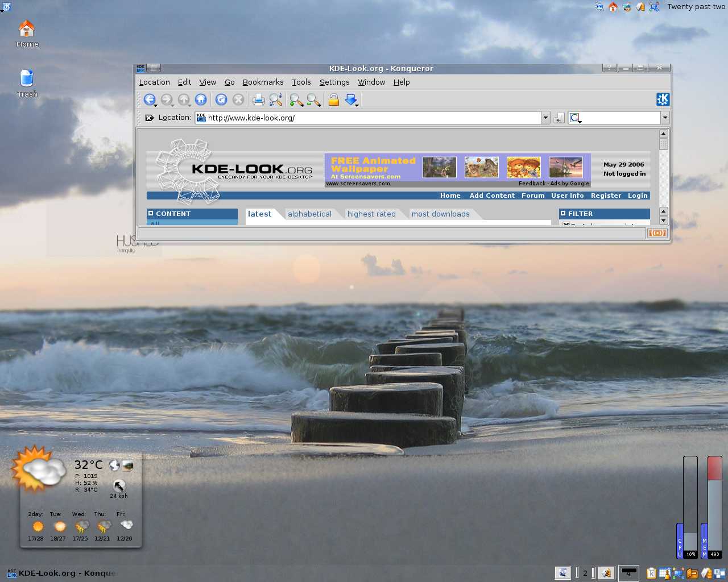Expand the location URL history dropdown
This screenshot has height=582, width=728.
coord(545,118)
